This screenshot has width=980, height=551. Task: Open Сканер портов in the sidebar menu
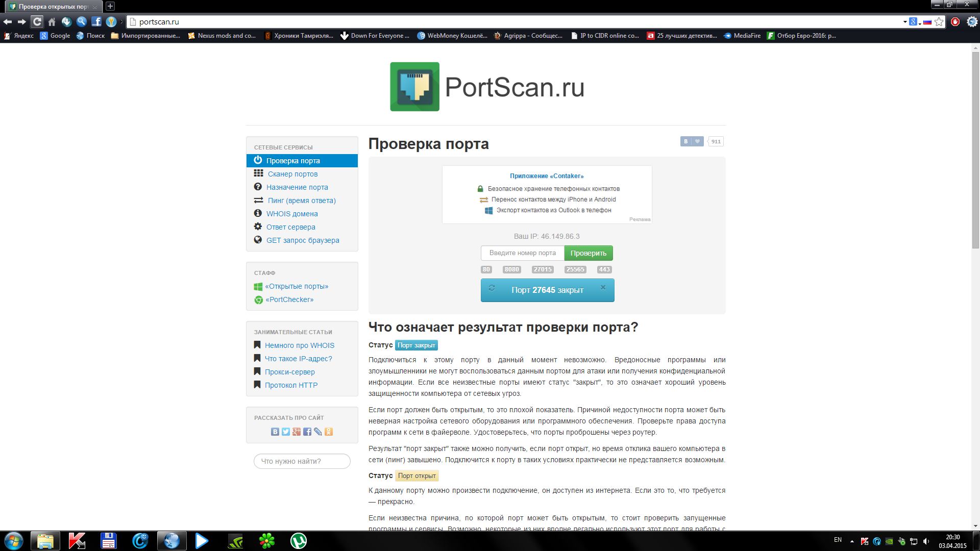292,174
